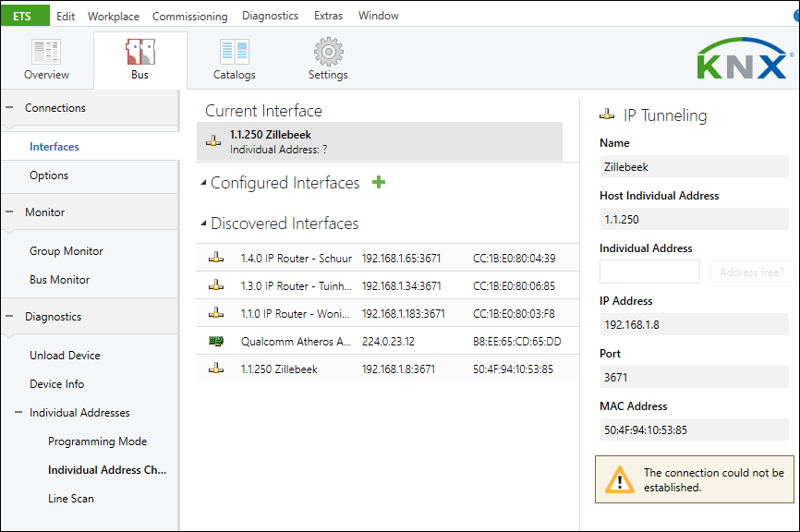Click address 192.168.1.34:3671

[x=402, y=286]
